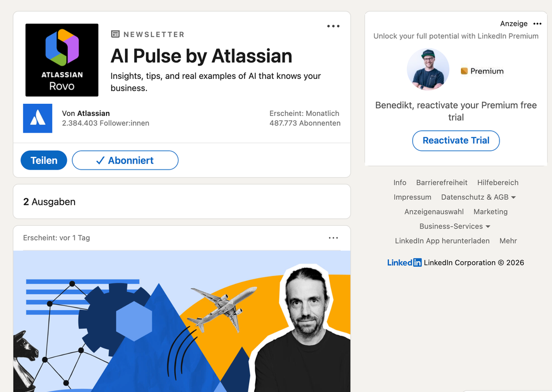Toggle the Abonniert subscription button
This screenshot has height=392, width=552.
(125, 161)
